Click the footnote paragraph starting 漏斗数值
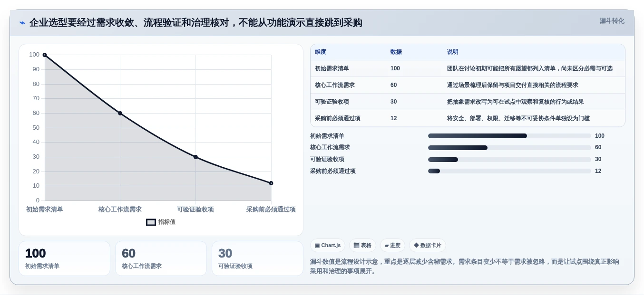Viewport: 644px width, 295px height. coord(465,266)
